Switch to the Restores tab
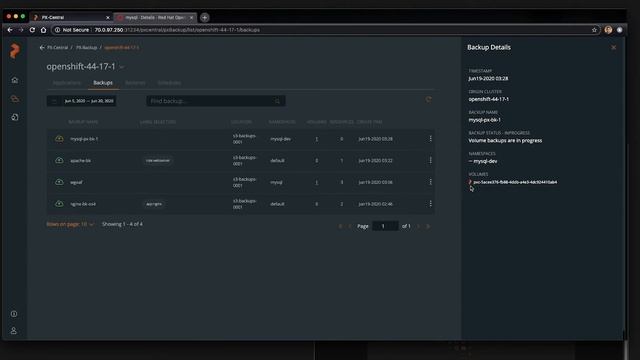 [135, 83]
